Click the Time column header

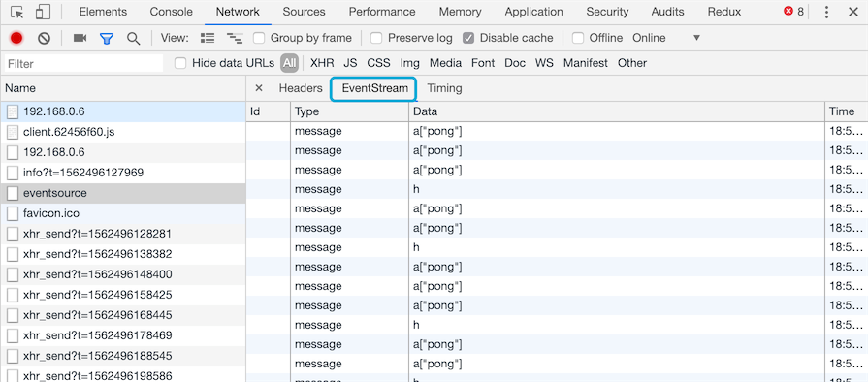(x=847, y=111)
